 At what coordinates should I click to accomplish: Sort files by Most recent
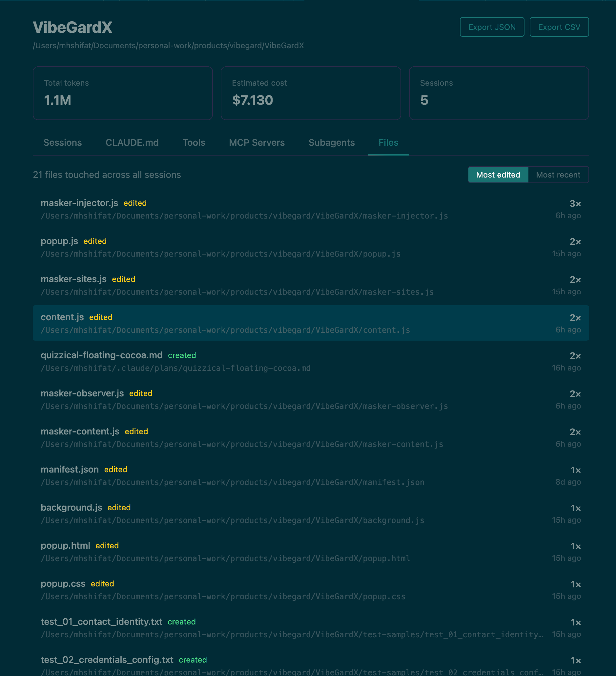coord(558,175)
